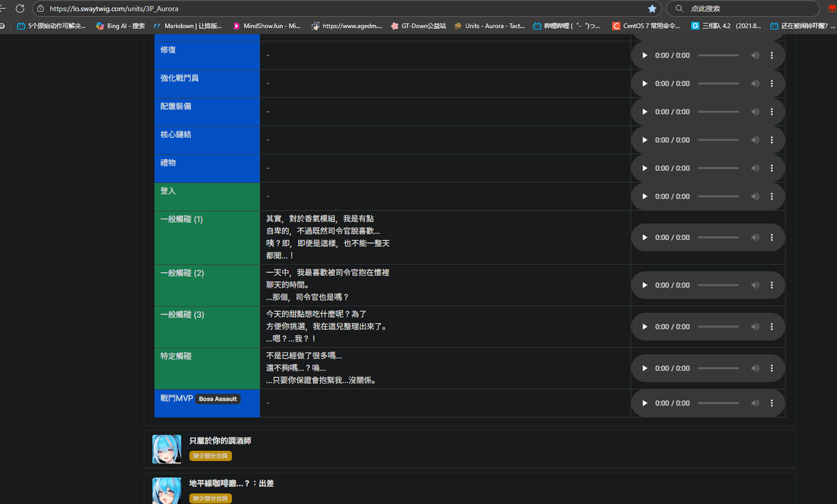Mute the 一般觸碰 (2) audio player

point(755,286)
